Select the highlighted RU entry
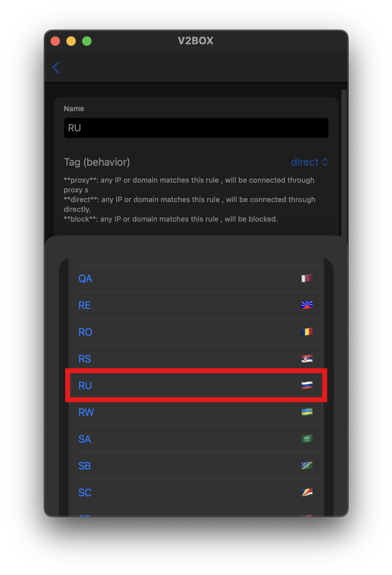This screenshot has height=575, width=392. click(85, 386)
